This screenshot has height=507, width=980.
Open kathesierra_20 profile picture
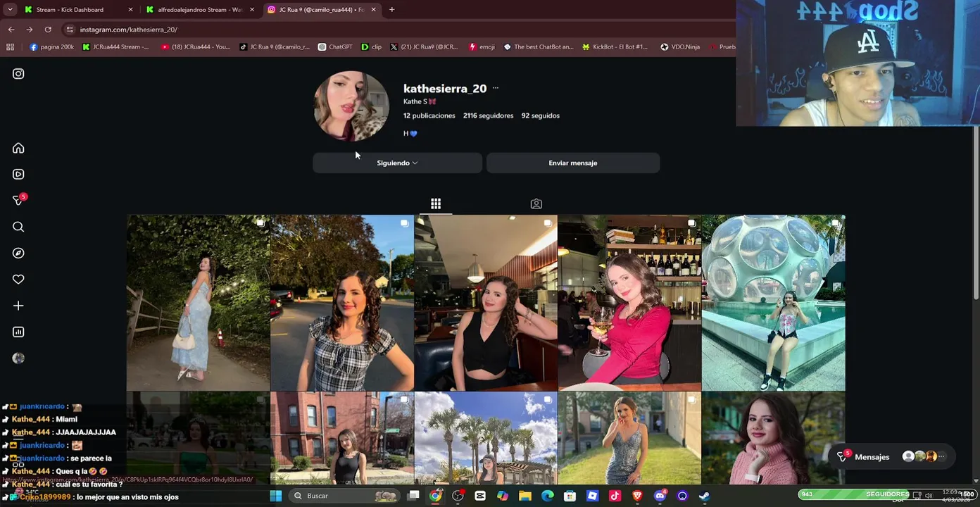point(351,106)
